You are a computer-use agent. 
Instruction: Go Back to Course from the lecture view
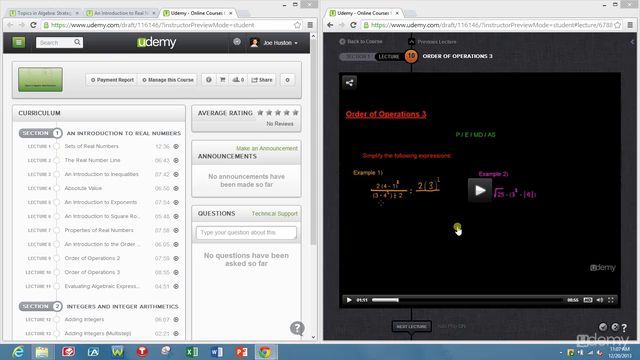click(x=361, y=42)
